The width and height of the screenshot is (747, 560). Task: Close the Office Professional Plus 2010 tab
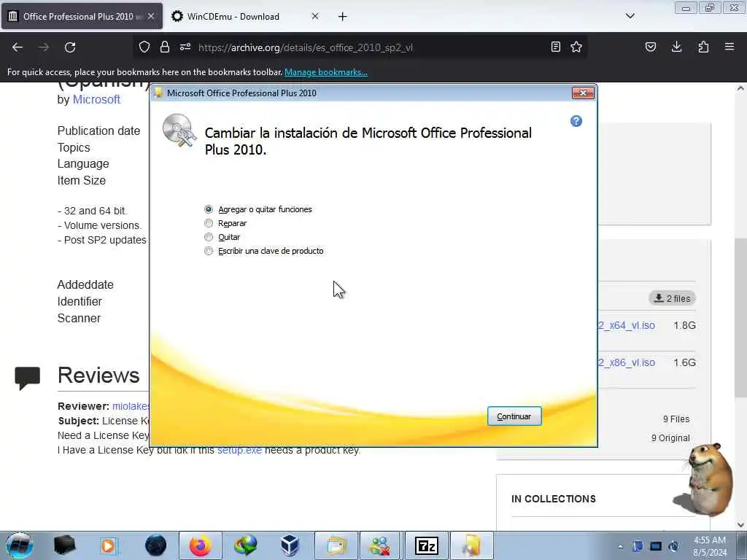pos(151,16)
